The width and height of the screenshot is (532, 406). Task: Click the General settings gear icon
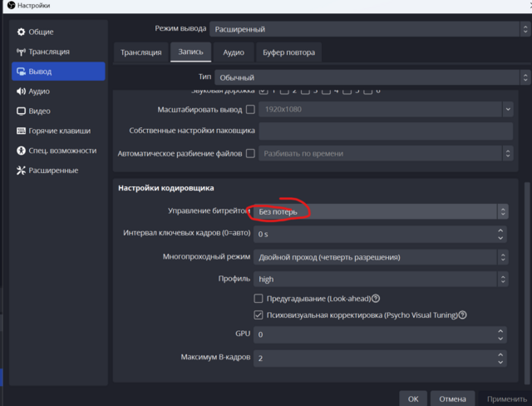(x=21, y=32)
